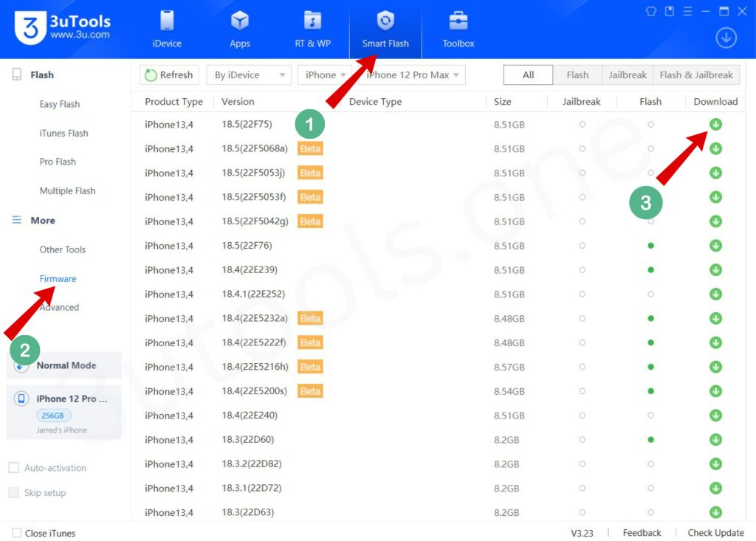Screen dimensions: 756x541
Task: Download firmware 18.3.2(22D82)
Action: tap(715, 464)
